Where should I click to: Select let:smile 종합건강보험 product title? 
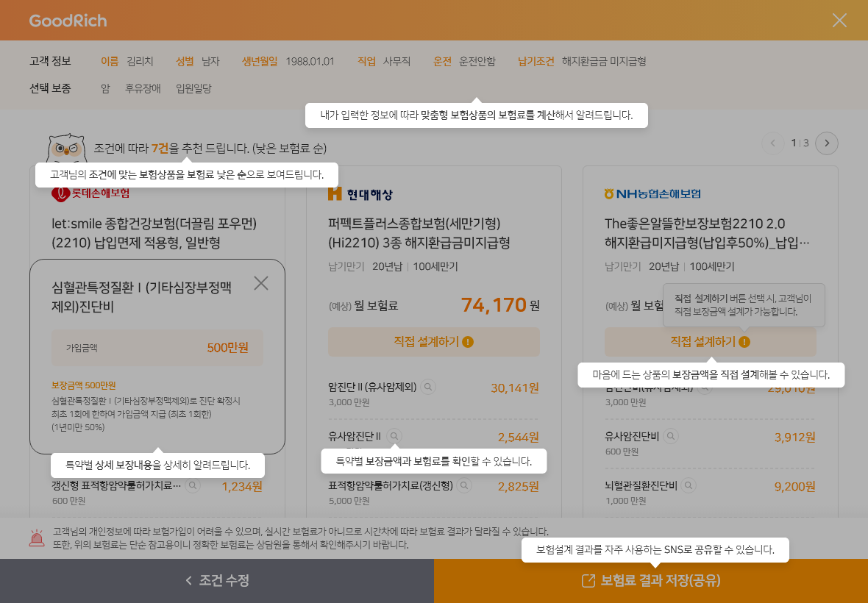pyautogui.click(x=154, y=233)
